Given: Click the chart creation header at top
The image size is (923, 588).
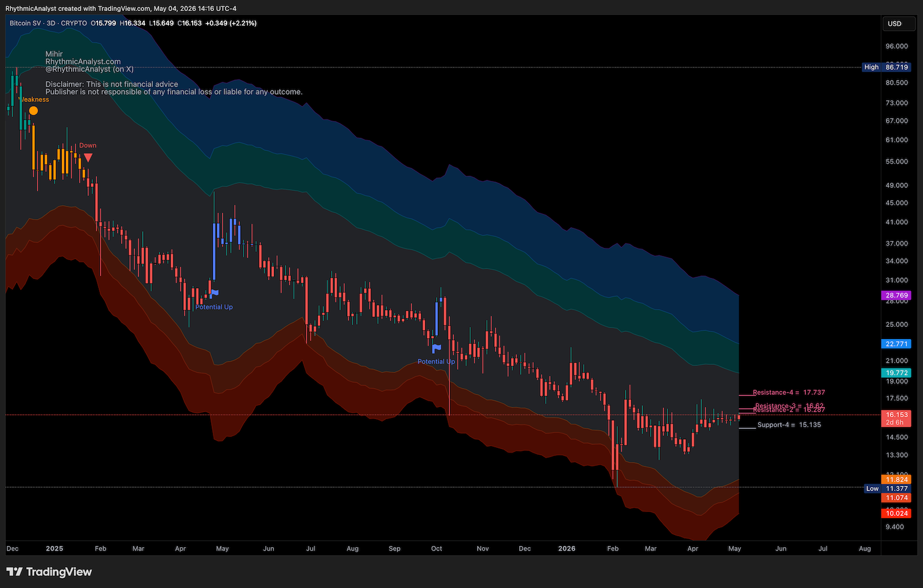Looking at the screenshot, I should [121, 9].
